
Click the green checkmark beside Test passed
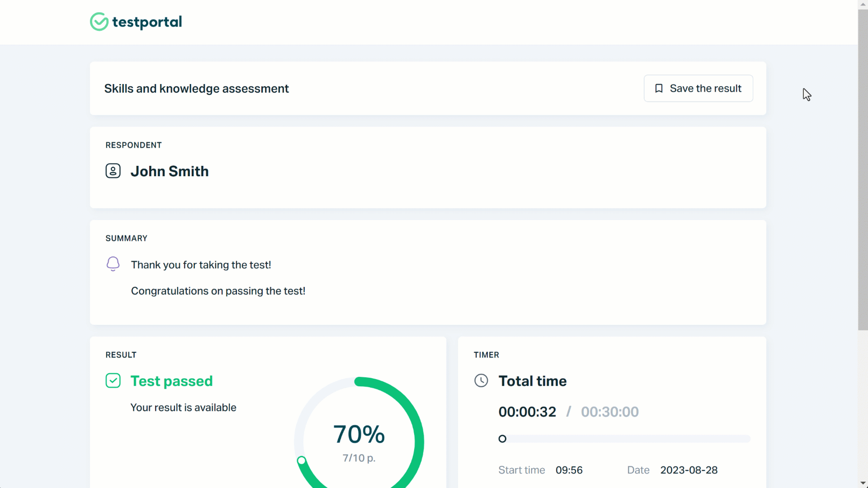(113, 380)
